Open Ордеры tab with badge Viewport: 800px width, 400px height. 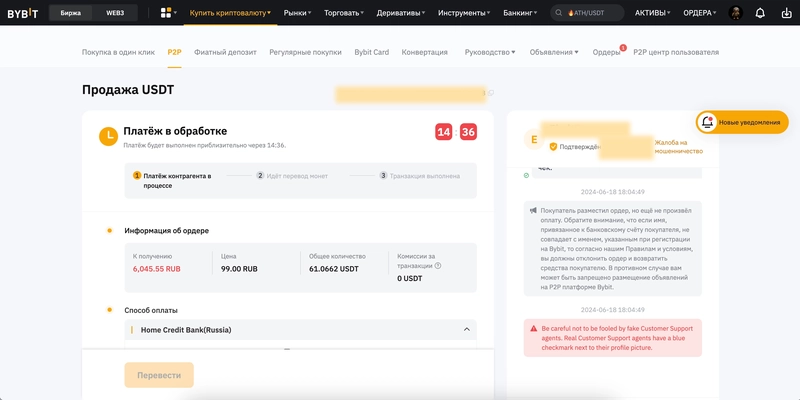coord(607,52)
